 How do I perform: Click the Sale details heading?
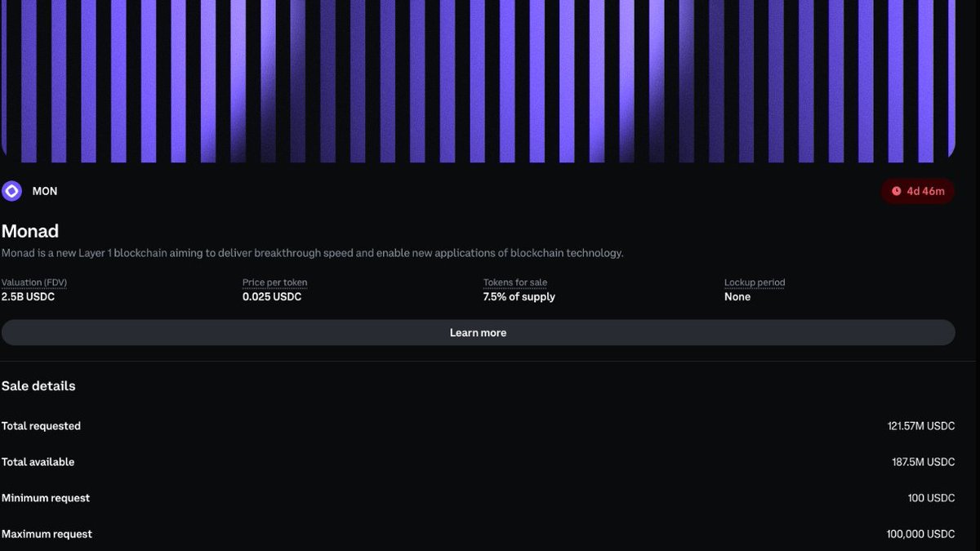coord(38,386)
